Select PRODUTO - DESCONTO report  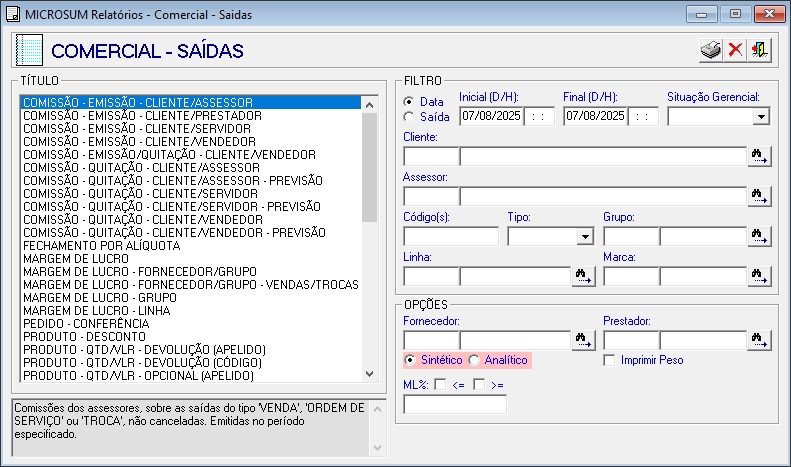point(191,336)
